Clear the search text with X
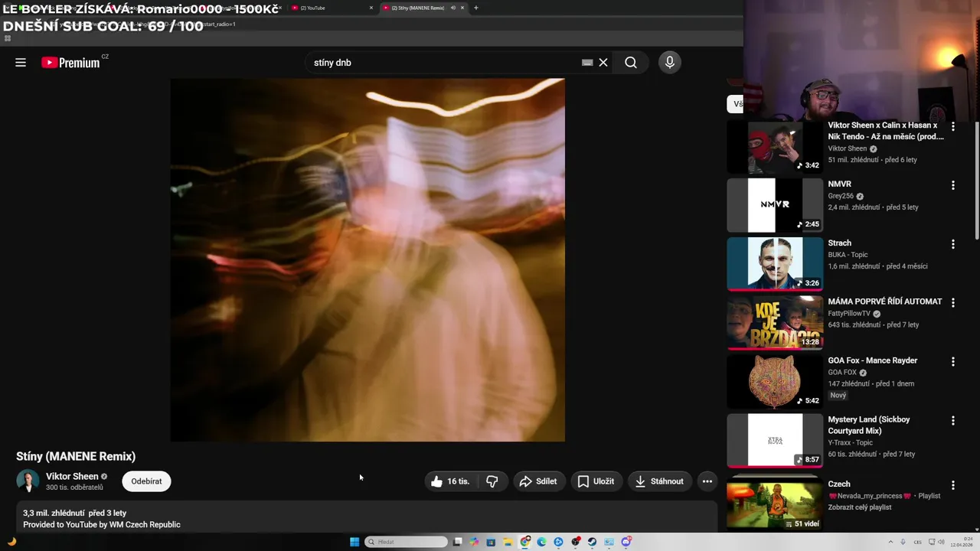The width and height of the screenshot is (980, 551). coord(603,63)
